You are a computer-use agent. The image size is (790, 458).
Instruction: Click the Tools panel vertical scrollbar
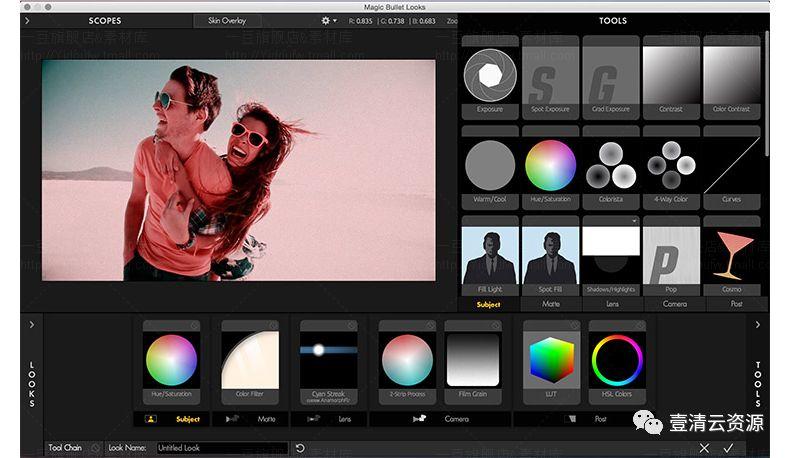click(767, 94)
